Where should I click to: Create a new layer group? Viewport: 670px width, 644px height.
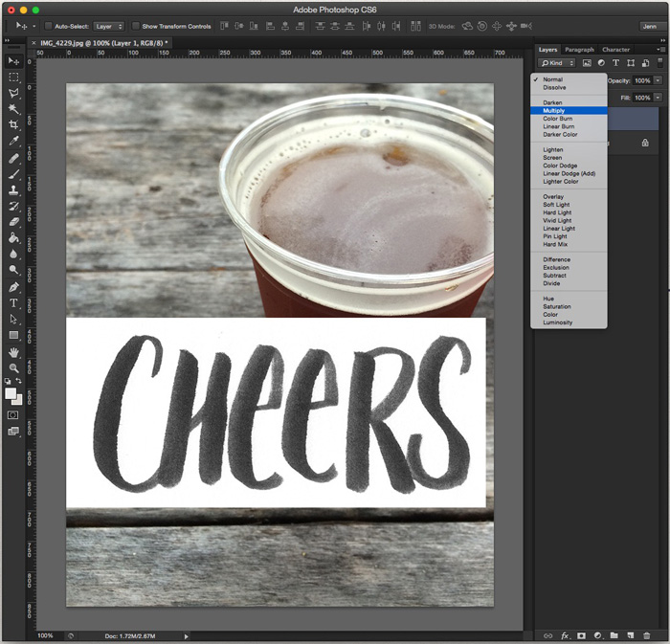click(614, 636)
